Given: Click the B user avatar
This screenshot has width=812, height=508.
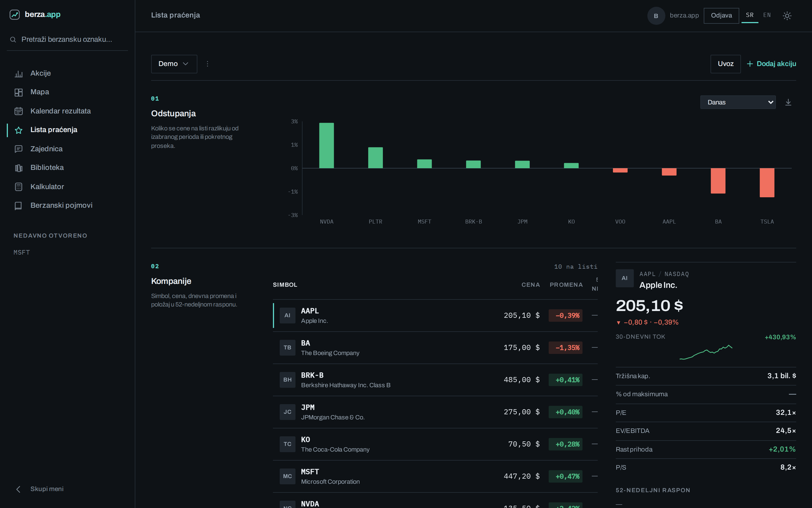Looking at the screenshot, I should click(656, 16).
